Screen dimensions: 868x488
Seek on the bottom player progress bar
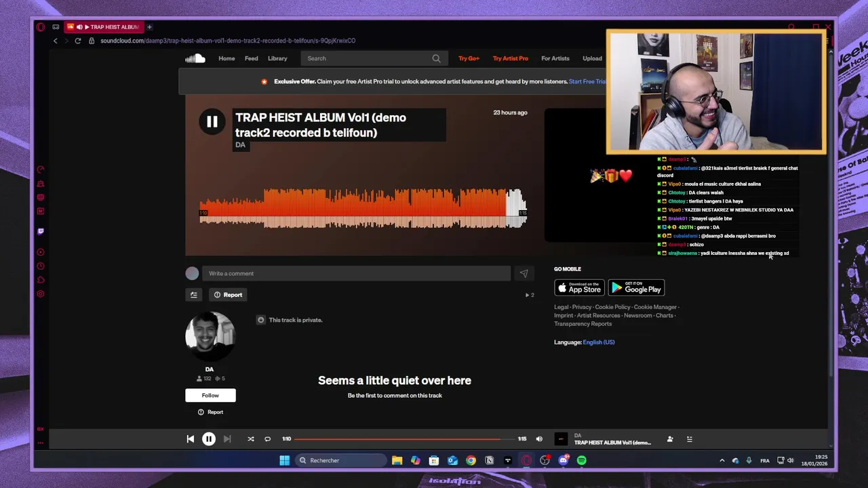(x=404, y=439)
